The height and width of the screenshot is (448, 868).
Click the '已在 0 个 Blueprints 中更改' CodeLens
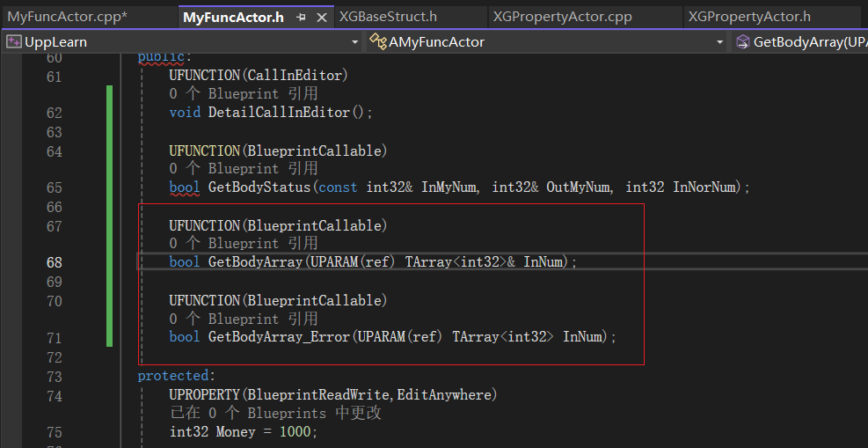coord(275,413)
